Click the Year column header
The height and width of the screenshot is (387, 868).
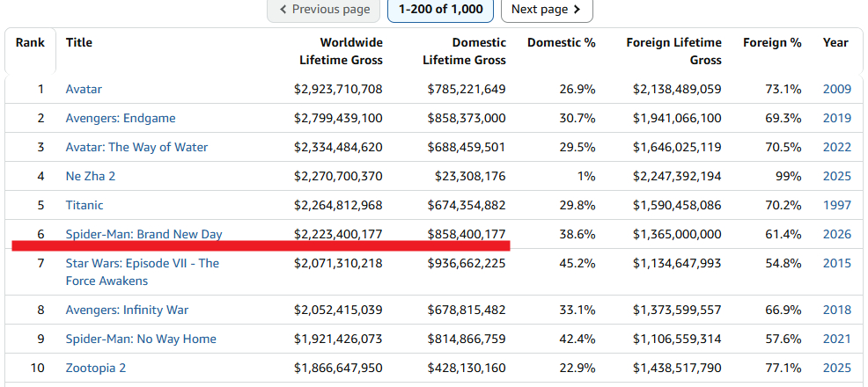[x=835, y=42]
